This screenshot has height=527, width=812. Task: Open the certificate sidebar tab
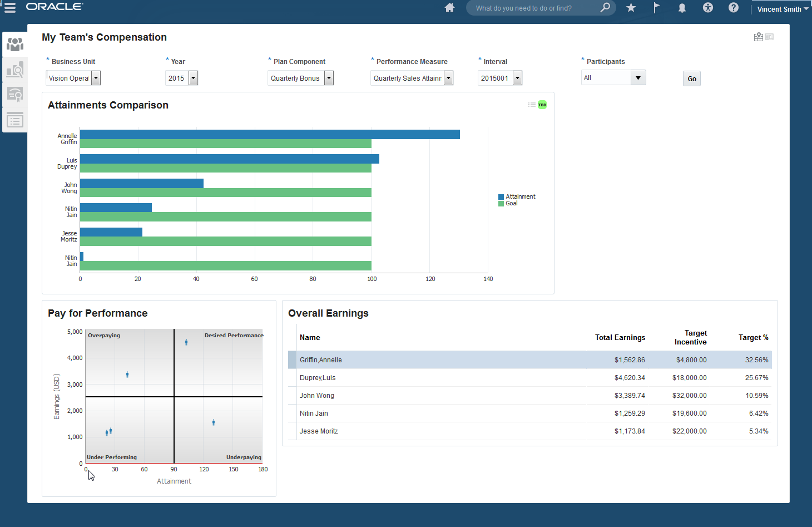coord(15,95)
